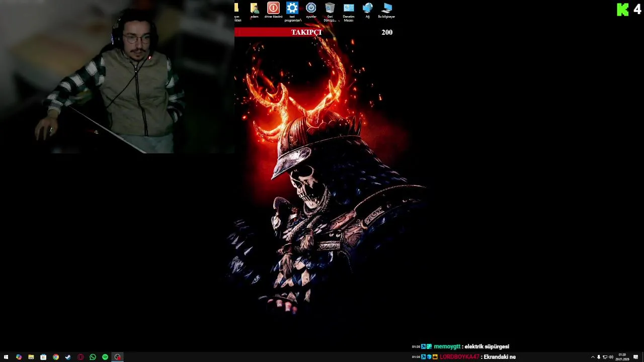The image size is (644, 362).
Task: Select the 'Ağ' network desktop icon
Action: coord(368,11)
